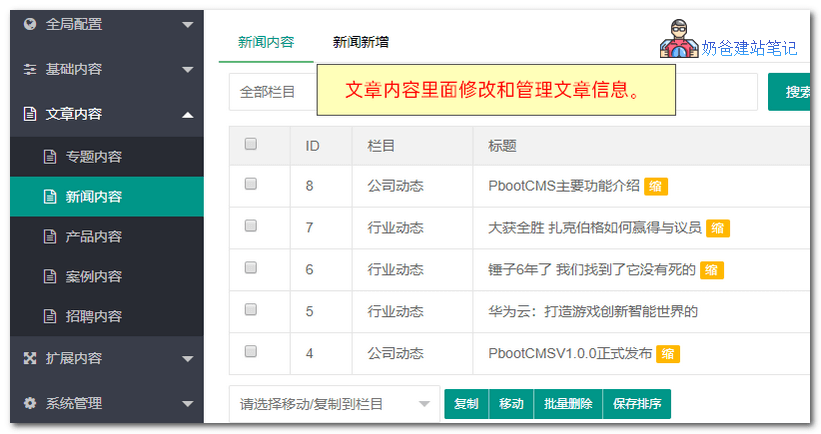Click the 缩 badge on 锤子6年了 article row
This screenshot has height=434, width=821.
click(712, 270)
